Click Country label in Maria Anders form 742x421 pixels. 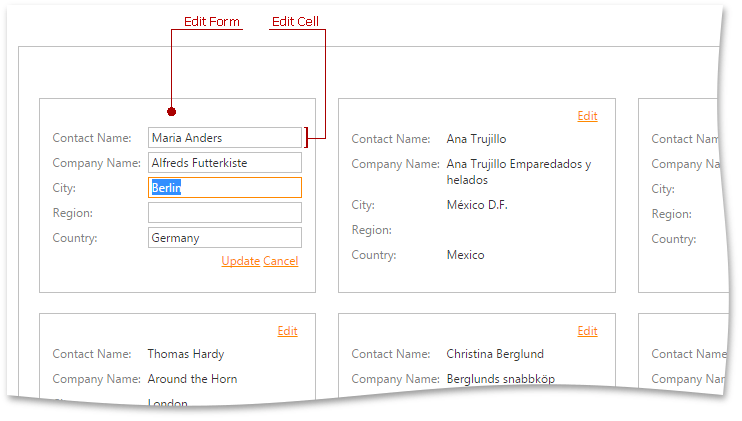[75, 238]
